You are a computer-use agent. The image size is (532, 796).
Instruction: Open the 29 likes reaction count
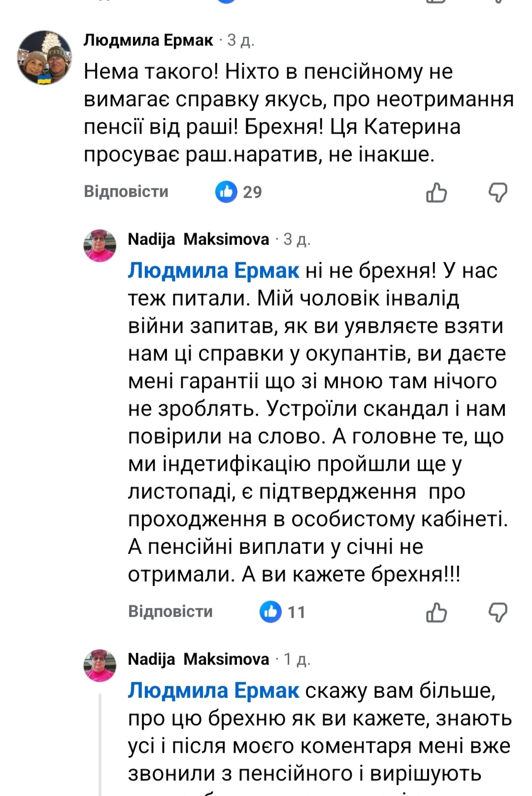[239, 192]
